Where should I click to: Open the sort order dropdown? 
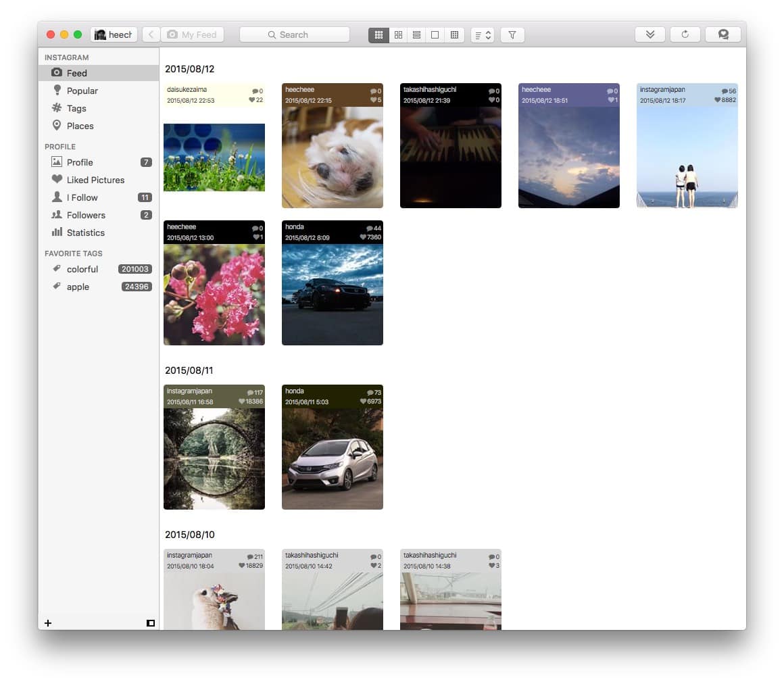coord(483,34)
